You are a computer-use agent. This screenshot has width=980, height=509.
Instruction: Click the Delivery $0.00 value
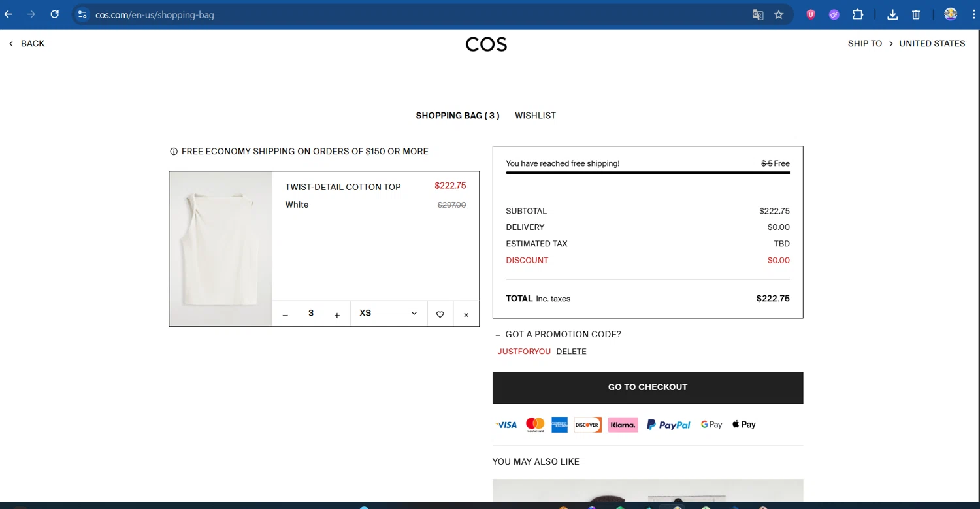[x=778, y=227]
